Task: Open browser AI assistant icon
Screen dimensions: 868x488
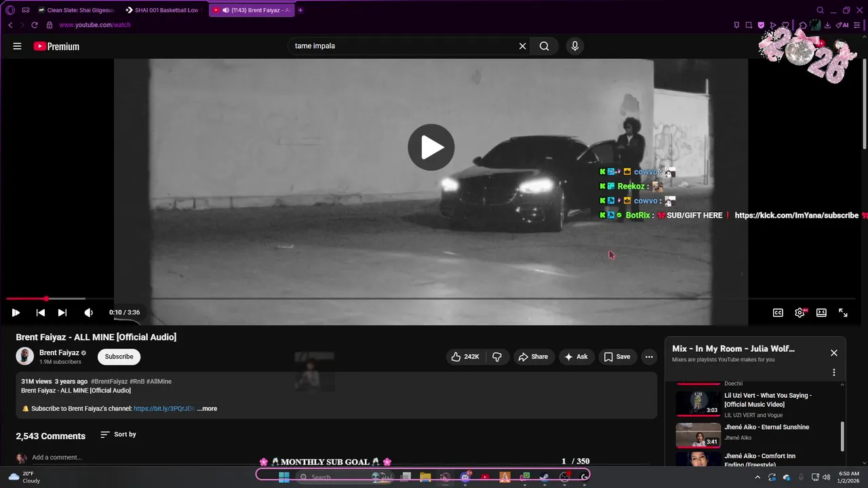Action: click(x=843, y=25)
